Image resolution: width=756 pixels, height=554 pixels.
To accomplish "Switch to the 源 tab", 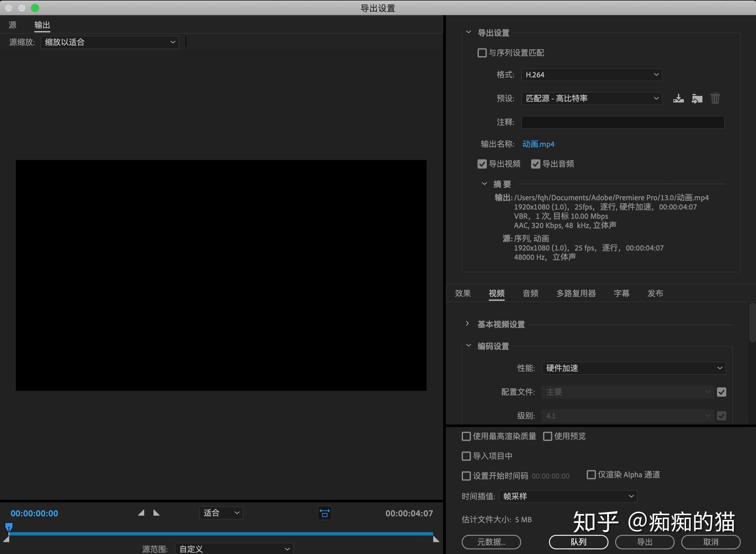I will tap(13, 25).
